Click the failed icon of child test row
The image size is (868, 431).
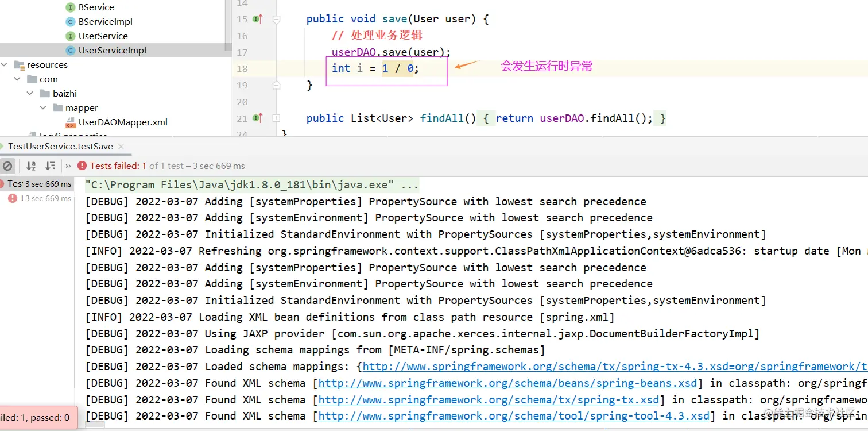pos(13,198)
